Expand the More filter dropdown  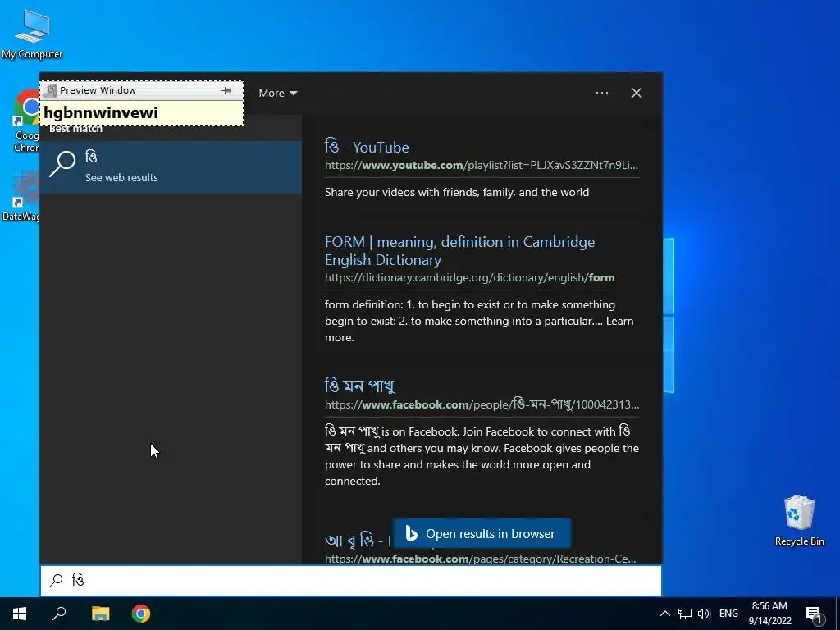point(277,94)
